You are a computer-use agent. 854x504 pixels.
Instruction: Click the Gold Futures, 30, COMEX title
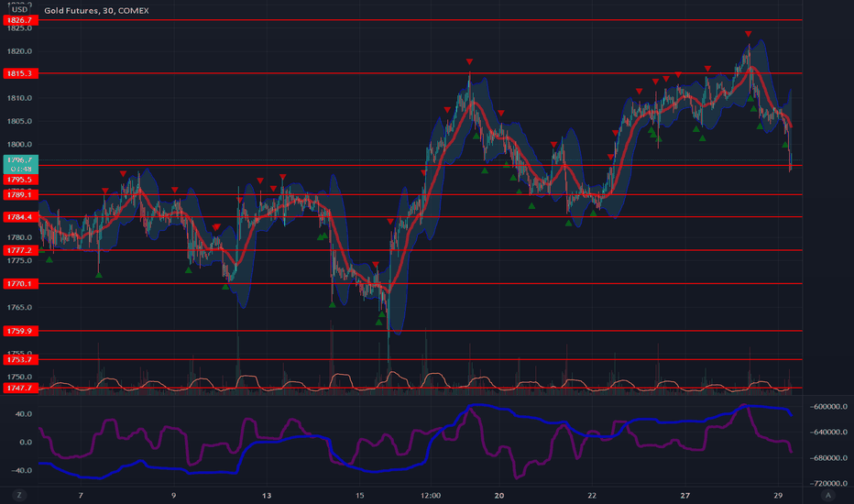click(x=96, y=10)
